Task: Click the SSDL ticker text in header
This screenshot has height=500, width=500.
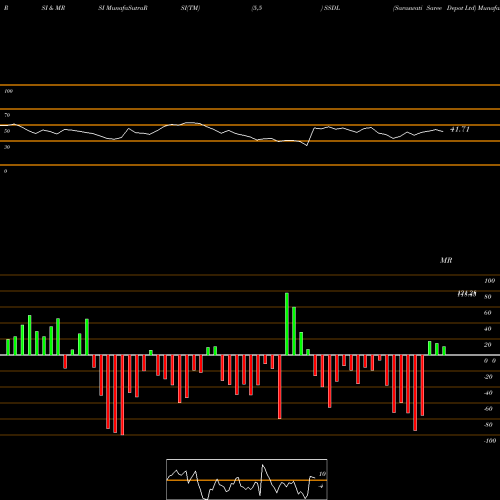Action: coord(332,8)
